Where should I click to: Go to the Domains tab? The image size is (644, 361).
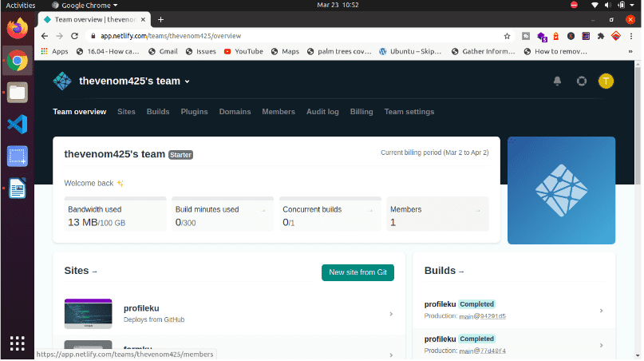click(x=235, y=112)
